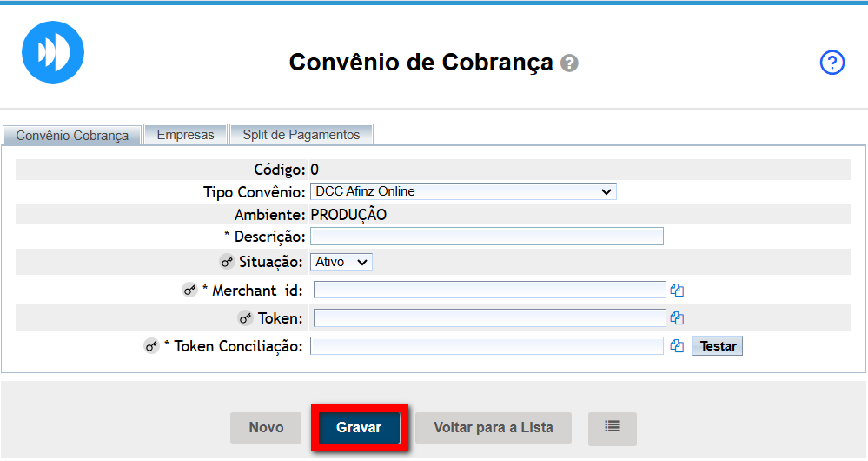The image size is (868, 461).
Task: Click the key icon beside Situação
Action: [x=227, y=262]
